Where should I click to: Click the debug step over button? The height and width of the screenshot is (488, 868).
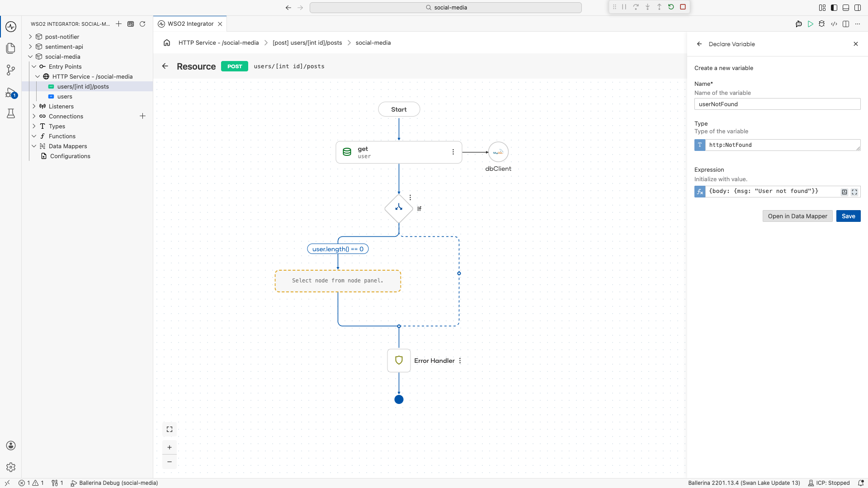point(636,7)
